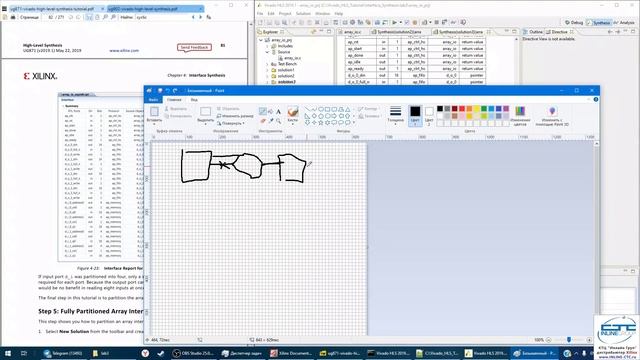This screenshot has width=640, height=360.
Task: Click Resize in Paint Image group
Action: (x=235, y=116)
